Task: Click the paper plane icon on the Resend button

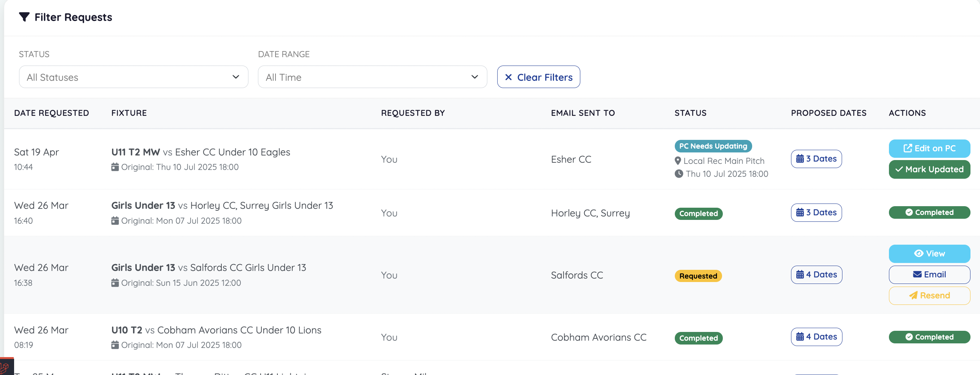Action: click(x=914, y=295)
